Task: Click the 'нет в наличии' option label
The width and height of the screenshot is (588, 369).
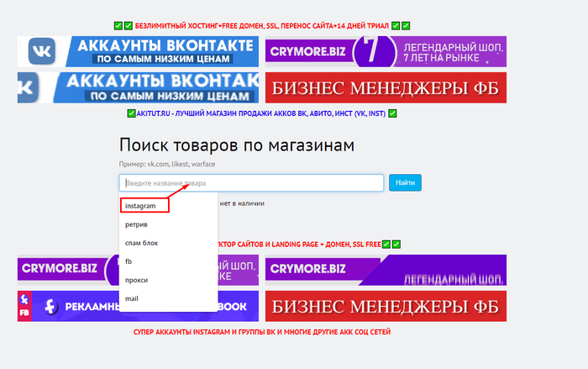Action: pyautogui.click(x=242, y=203)
